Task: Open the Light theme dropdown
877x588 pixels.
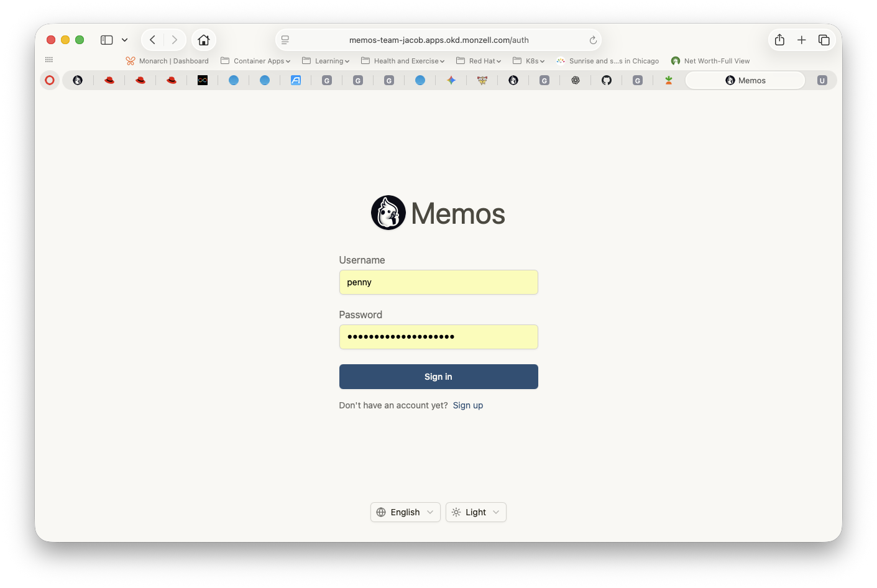Action: (x=475, y=512)
